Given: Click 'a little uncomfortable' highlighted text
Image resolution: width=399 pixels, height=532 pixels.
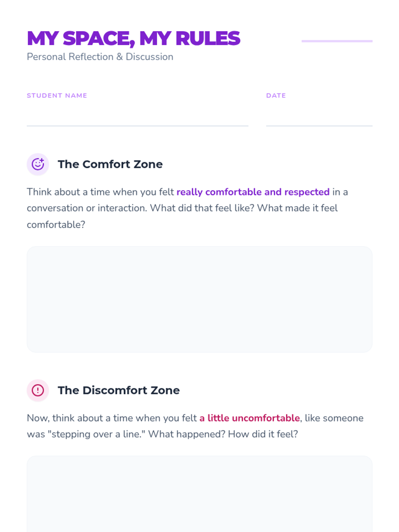Looking at the screenshot, I should [250, 418].
